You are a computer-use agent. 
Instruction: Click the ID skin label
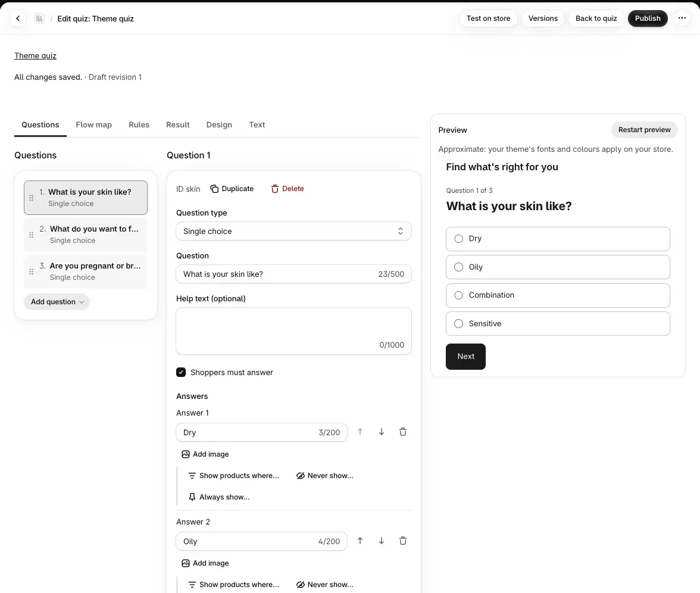(188, 189)
